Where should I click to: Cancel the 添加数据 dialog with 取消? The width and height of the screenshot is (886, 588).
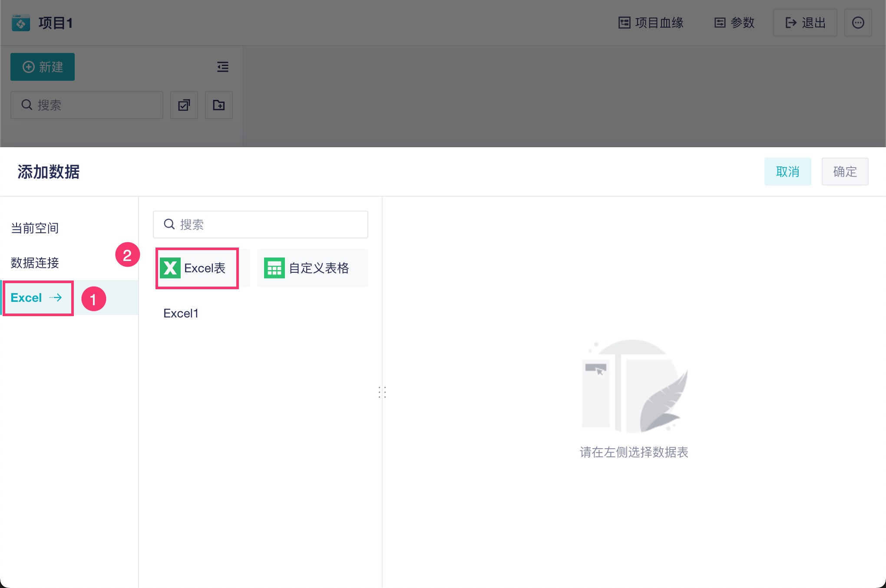point(787,172)
